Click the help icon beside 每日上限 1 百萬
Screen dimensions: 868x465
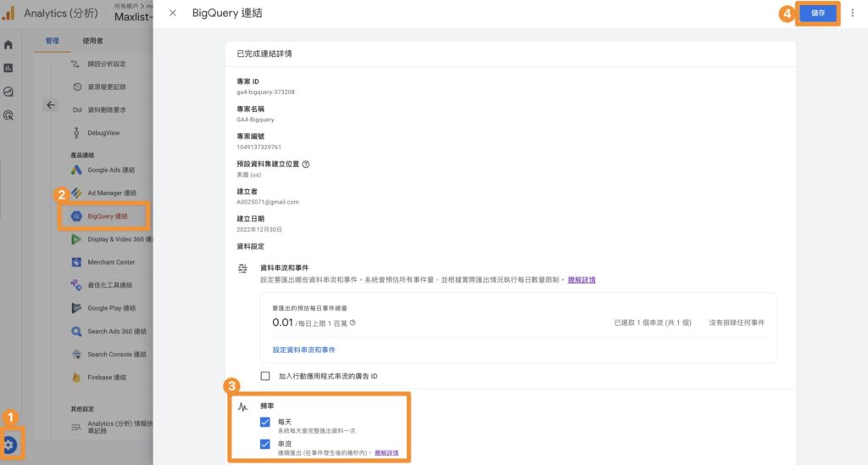click(x=353, y=322)
